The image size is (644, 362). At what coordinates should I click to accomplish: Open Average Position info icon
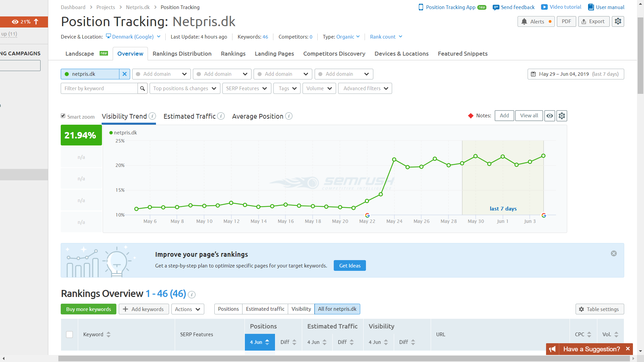(x=289, y=116)
